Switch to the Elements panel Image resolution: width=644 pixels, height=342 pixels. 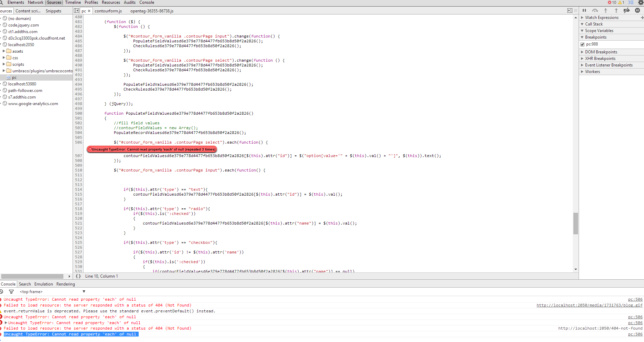(16, 2)
